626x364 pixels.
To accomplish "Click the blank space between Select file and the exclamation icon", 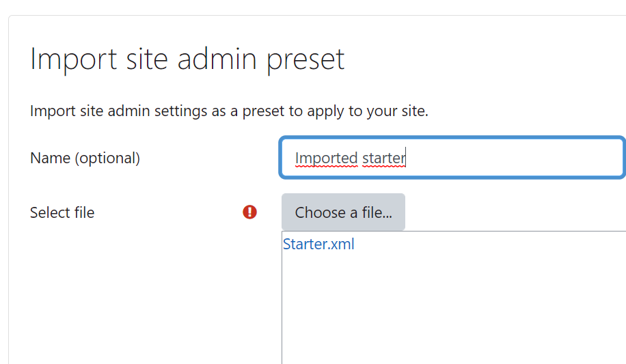I will coord(169,212).
